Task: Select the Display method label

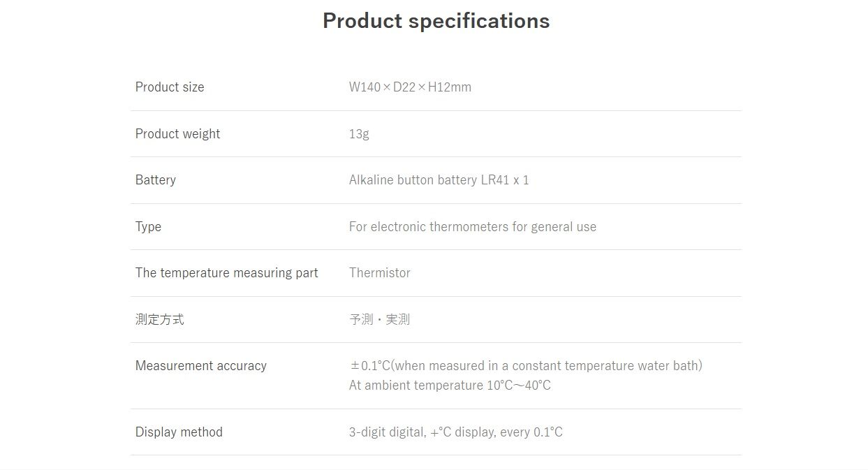Action: pyautogui.click(x=179, y=432)
